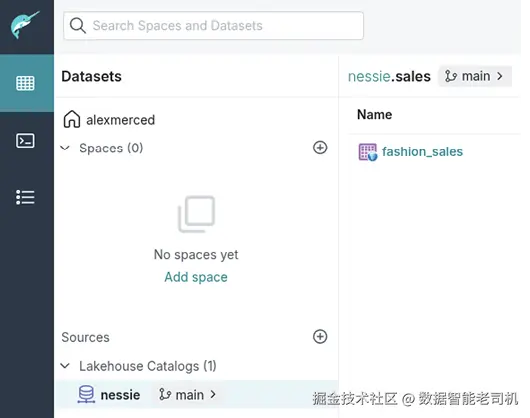Open the alexmerced home space
The width and height of the screenshot is (530, 418).
point(121,120)
